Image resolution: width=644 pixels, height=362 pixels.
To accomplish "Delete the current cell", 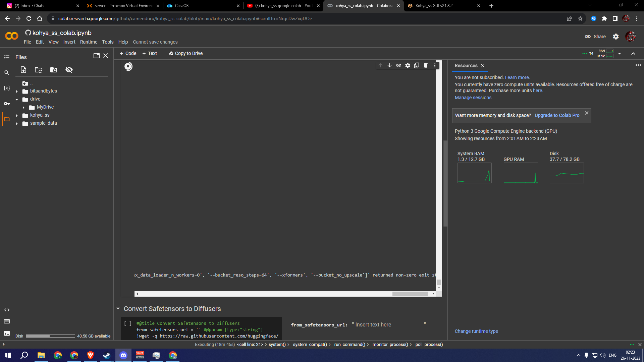I will click(x=426, y=65).
